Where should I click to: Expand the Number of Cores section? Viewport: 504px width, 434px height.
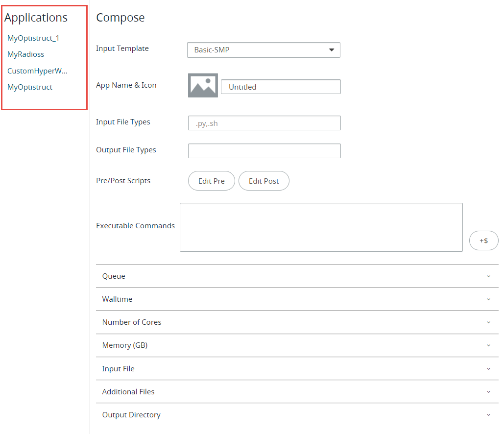coord(297,322)
